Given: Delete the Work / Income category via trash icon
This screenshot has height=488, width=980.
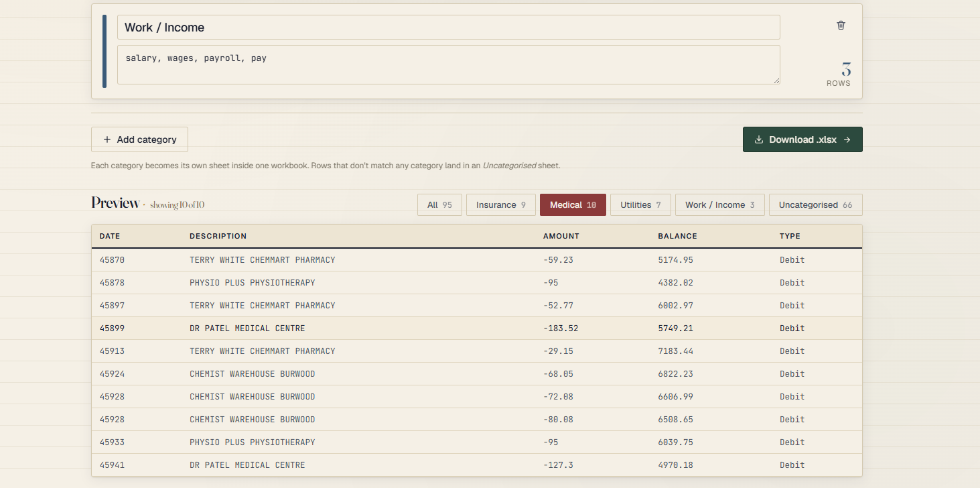Looking at the screenshot, I should 841,25.
